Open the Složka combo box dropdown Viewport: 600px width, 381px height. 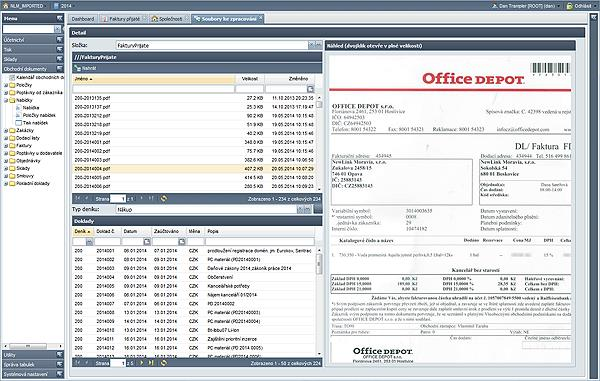click(318, 45)
